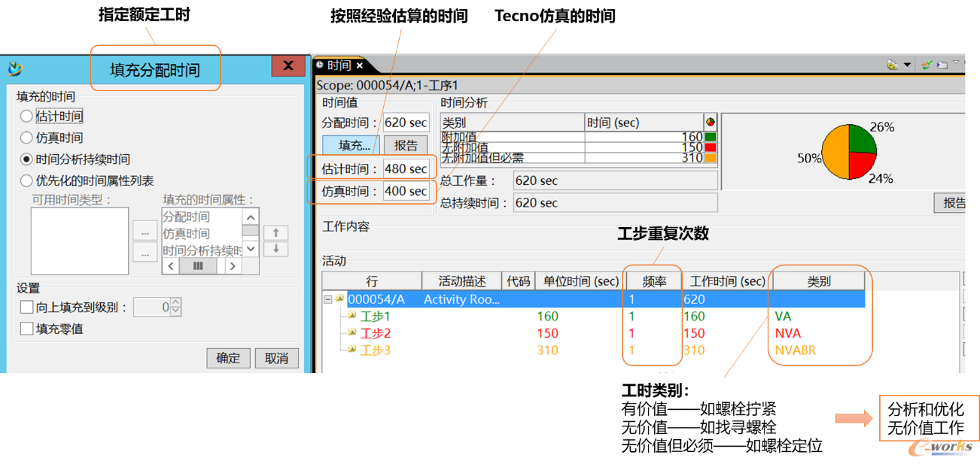Click the 频率 column header
This screenshot has height=464, width=980.
coord(653,281)
